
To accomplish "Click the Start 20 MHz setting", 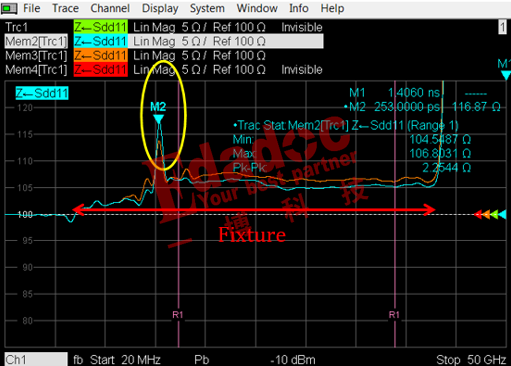I will pos(125,360).
